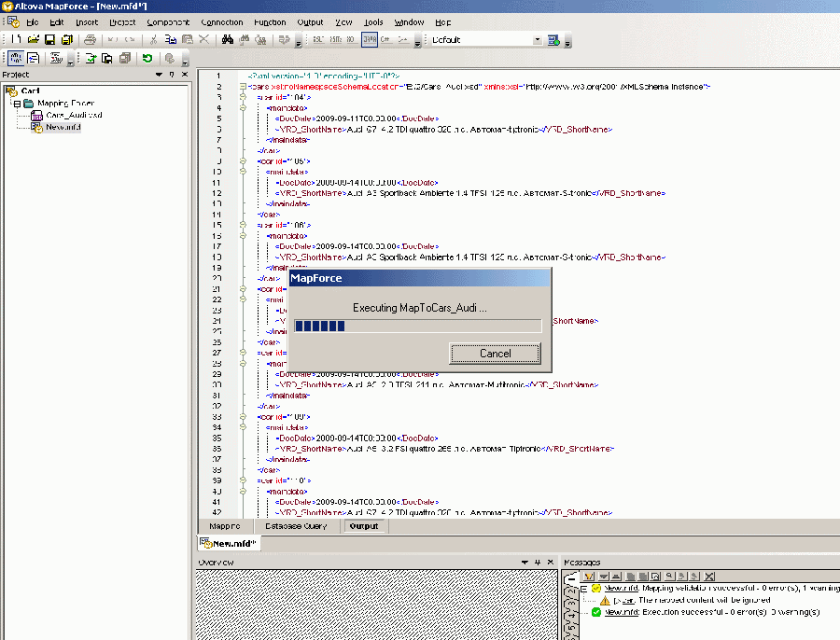
Task: Close the Overview panel
Action: 550,563
